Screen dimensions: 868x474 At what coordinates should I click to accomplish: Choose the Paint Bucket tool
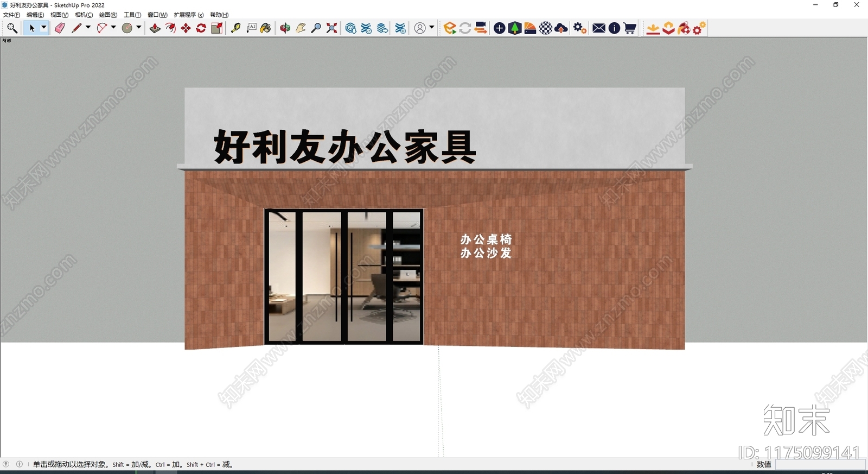pos(266,28)
